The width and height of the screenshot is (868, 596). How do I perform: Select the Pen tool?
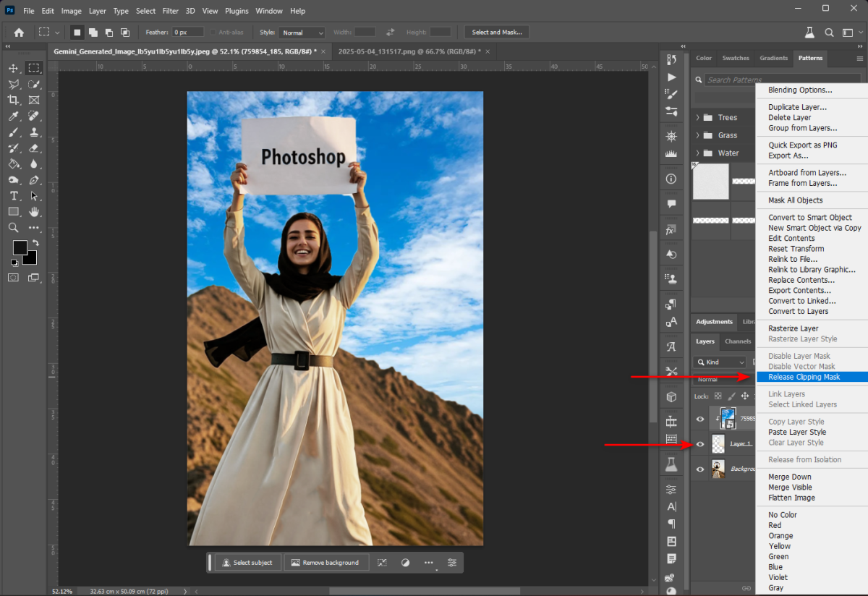click(x=33, y=179)
